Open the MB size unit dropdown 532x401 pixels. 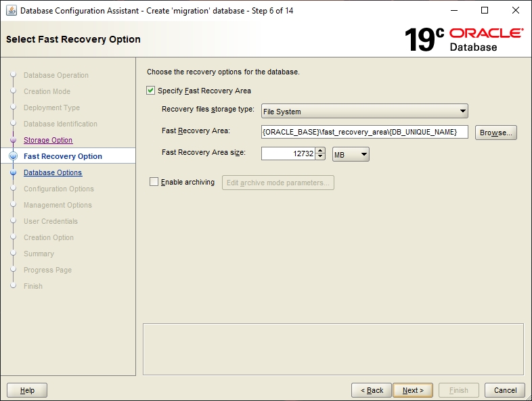351,155
